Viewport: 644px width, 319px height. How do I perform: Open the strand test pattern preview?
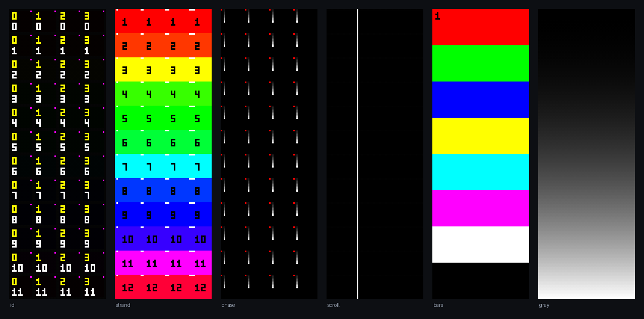pyautogui.click(x=163, y=154)
